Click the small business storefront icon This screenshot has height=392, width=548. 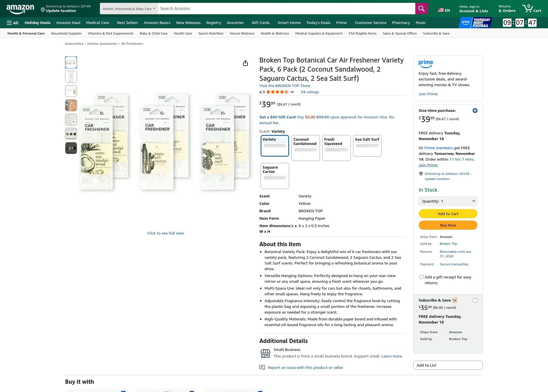click(x=265, y=353)
